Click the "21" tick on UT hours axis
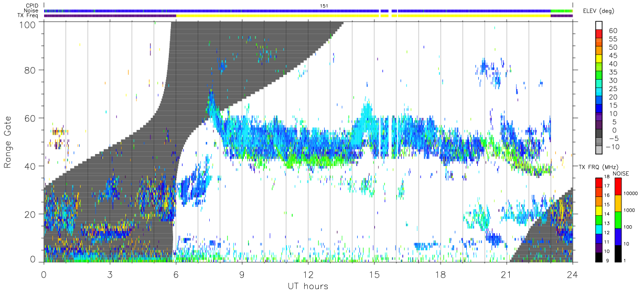This screenshot has height=297, width=644. (x=506, y=273)
